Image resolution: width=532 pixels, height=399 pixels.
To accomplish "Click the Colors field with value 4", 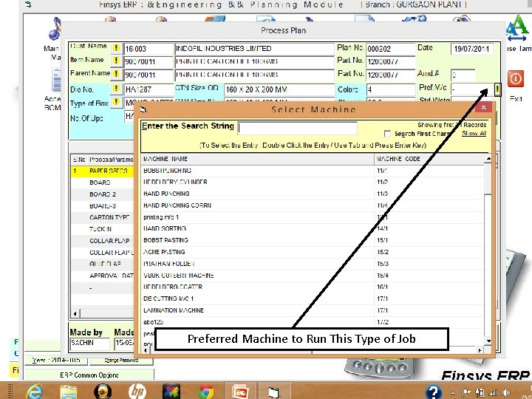I will (391, 90).
